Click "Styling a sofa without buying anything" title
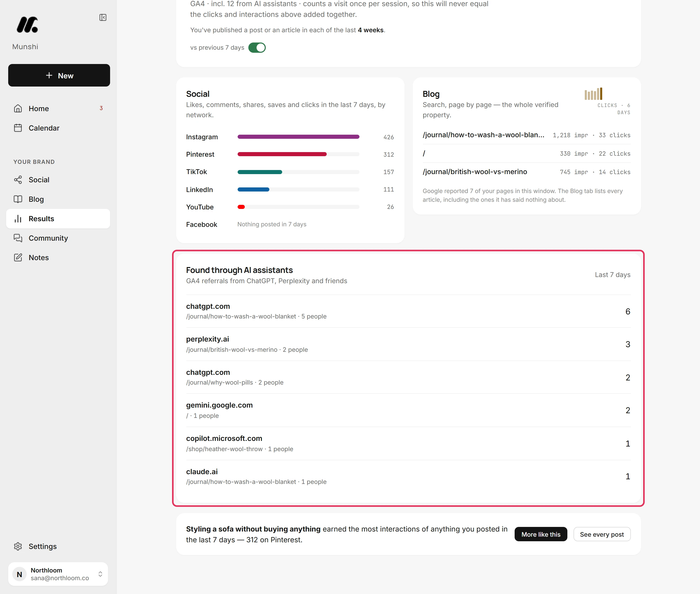Screen dimensions: 700x594 click(x=253, y=529)
